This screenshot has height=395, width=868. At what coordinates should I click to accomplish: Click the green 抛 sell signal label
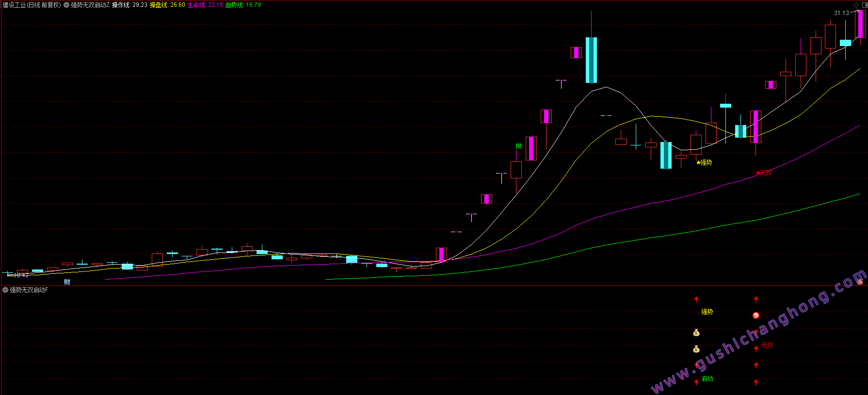tap(518, 146)
